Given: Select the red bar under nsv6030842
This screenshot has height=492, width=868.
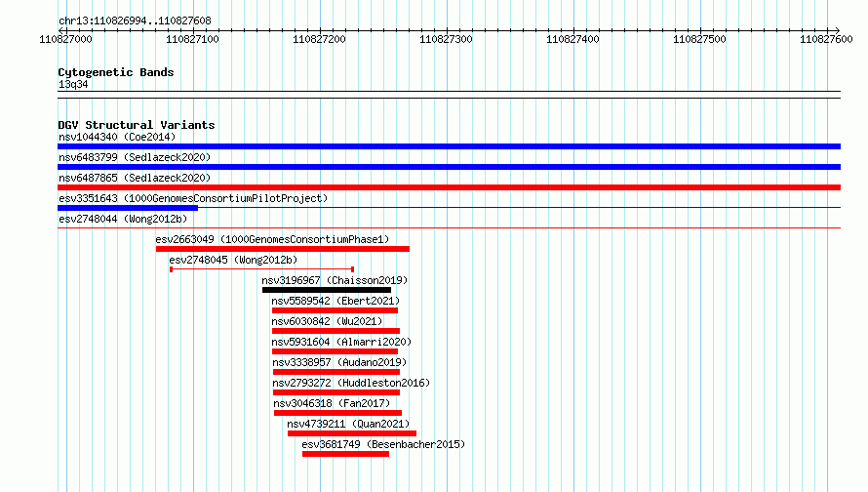Looking at the screenshot, I should (335, 331).
